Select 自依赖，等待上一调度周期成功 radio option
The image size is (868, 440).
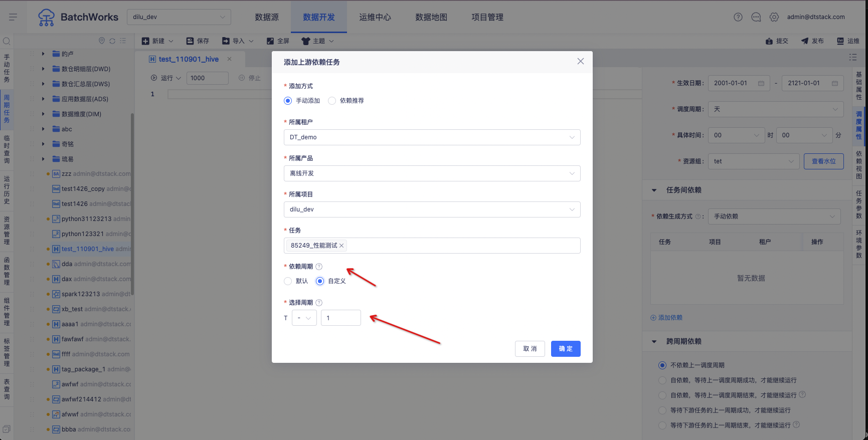[x=662, y=380]
